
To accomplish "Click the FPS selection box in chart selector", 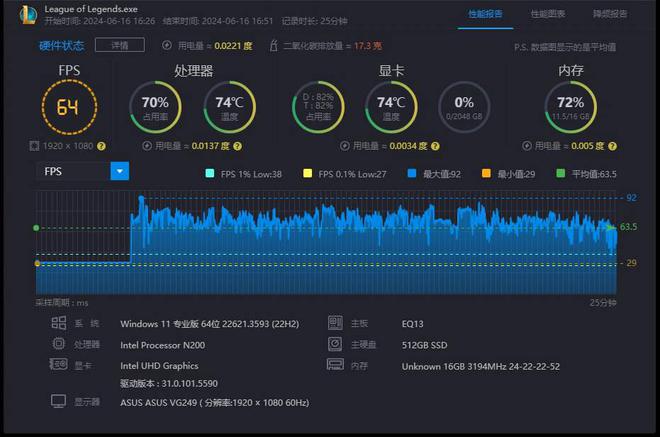I will point(73,171).
